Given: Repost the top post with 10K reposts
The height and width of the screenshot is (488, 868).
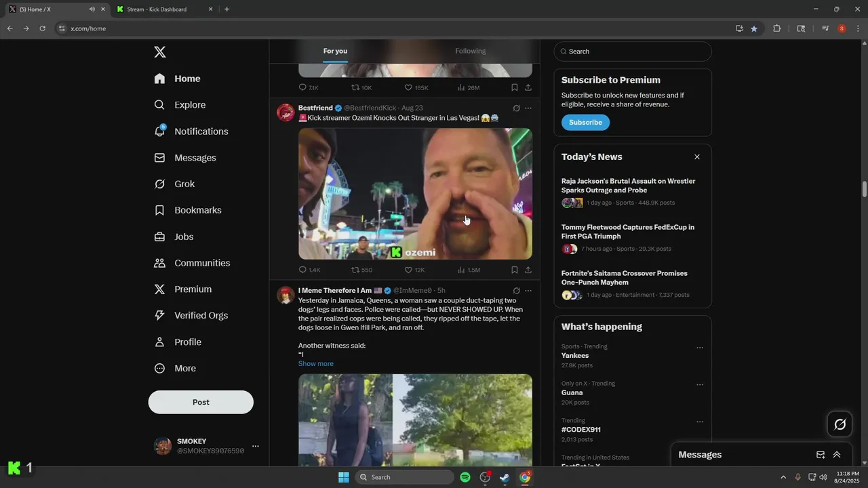Looking at the screenshot, I should pos(361,87).
